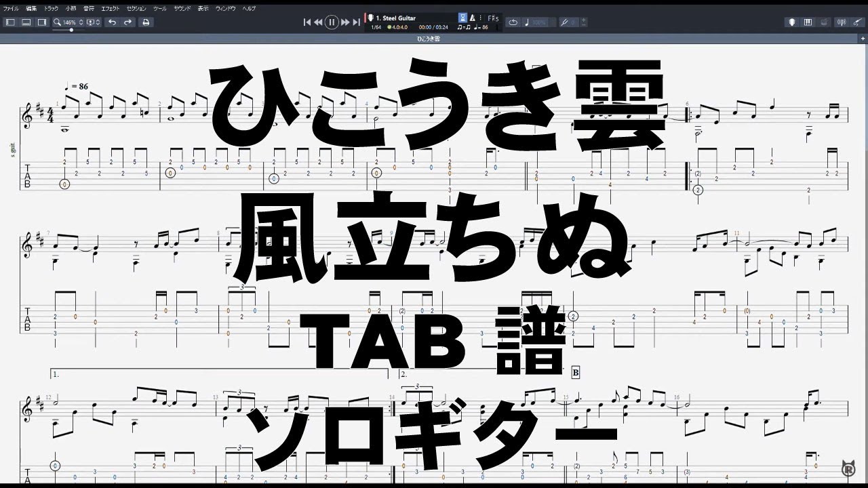Show the piano keyboard view
The height and width of the screenshot is (488, 868).
tap(808, 22)
